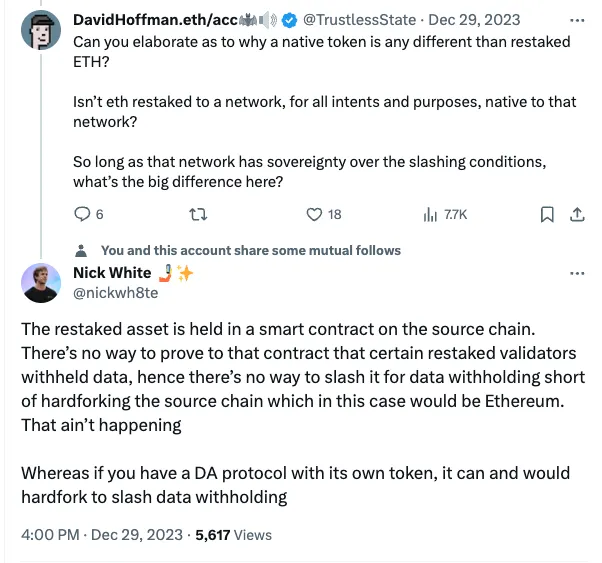
Task: Click Nick White's profile photo
Action: [41, 283]
